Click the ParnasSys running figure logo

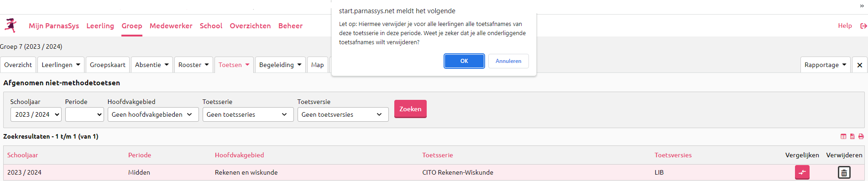(11, 26)
